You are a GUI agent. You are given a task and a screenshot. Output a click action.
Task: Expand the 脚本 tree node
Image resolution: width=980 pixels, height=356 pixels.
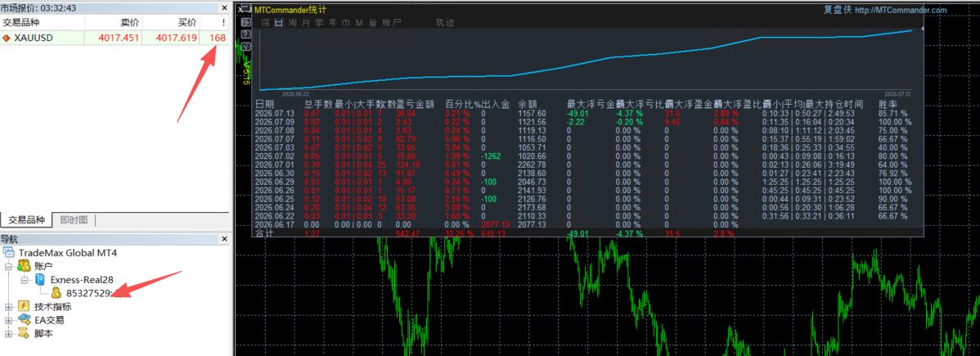9,333
